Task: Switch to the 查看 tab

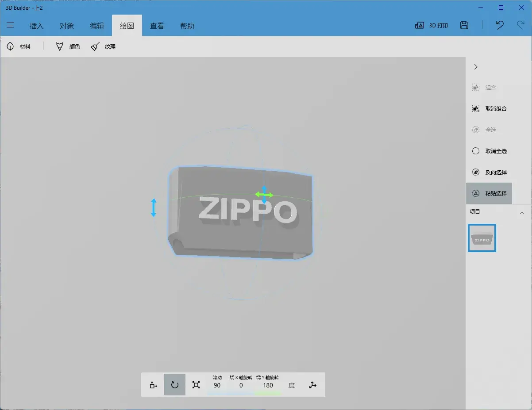Action: [x=157, y=26]
